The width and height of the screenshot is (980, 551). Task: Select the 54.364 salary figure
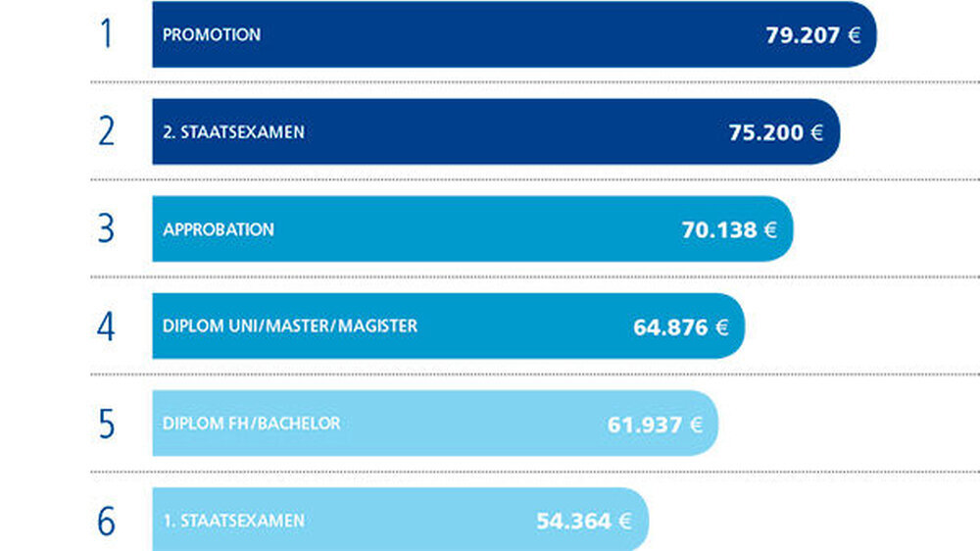(x=572, y=521)
